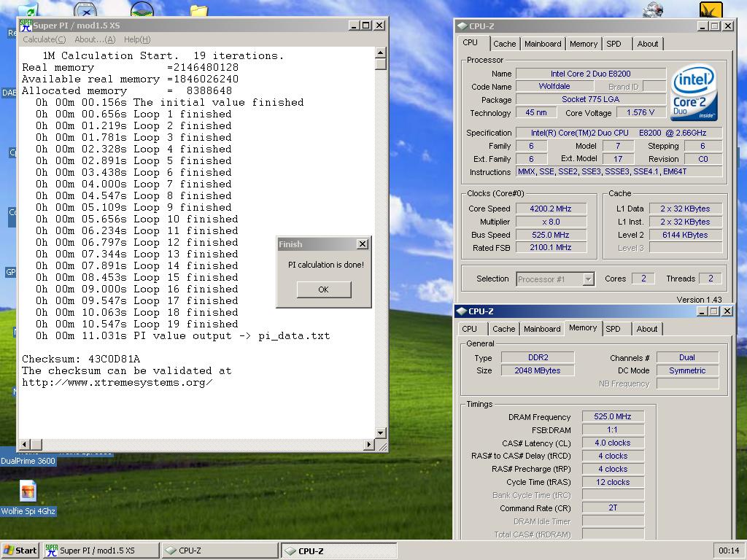747x560 pixels.
Task: Select DualPrime 3600 desktop label
Action: tap(28, 461)
